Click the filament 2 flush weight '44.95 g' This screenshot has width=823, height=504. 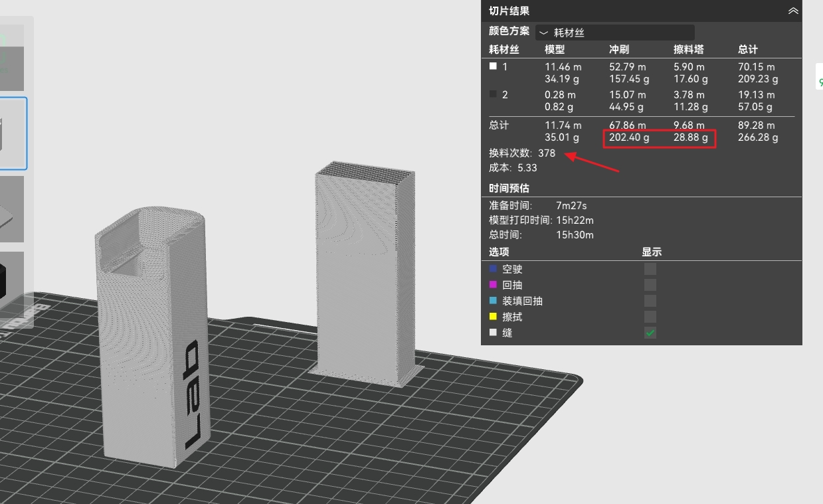pyautogui.click(x=626, y=107)
